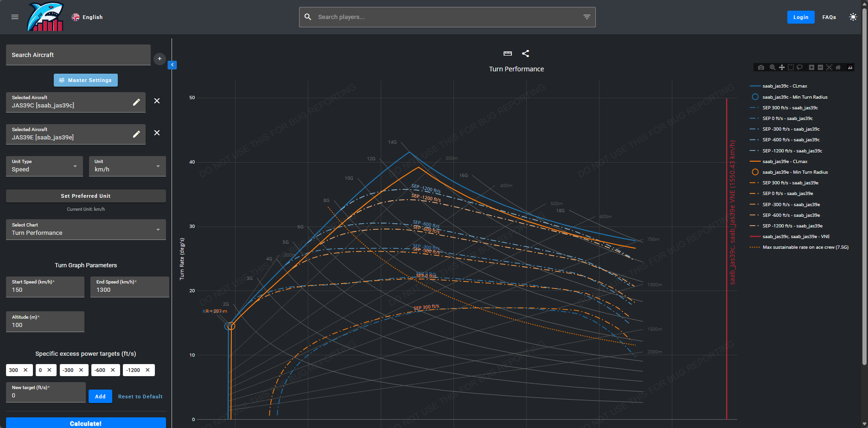Viewport: 868px width, 428px height.
Task: Focus the Search Aircraft field
Action: 78,55
